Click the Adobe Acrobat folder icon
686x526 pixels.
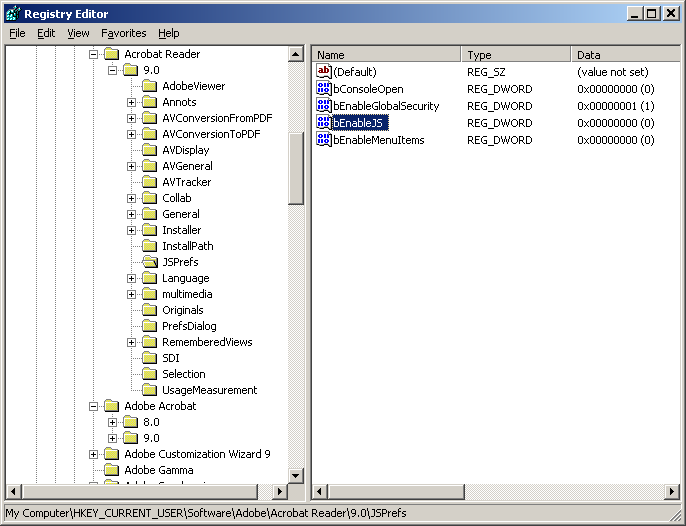pyautogui.click(x=112, y=406)
